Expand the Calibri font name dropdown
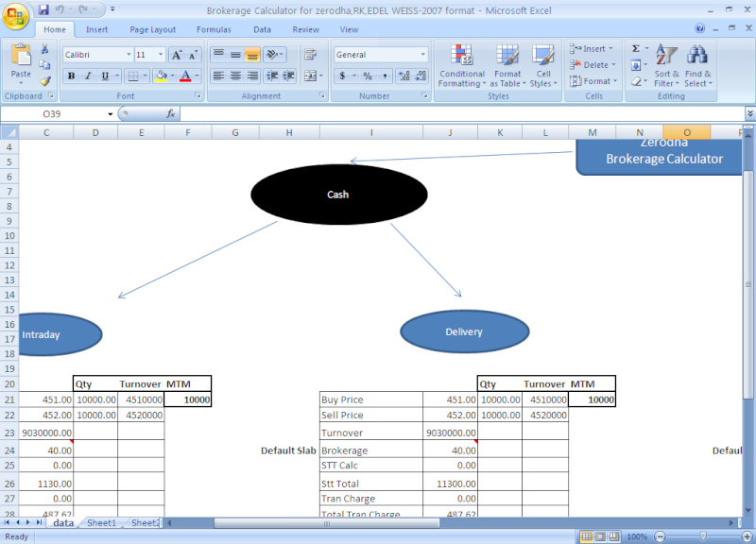This screenshot has height=544, width=756. coord(129,55)
